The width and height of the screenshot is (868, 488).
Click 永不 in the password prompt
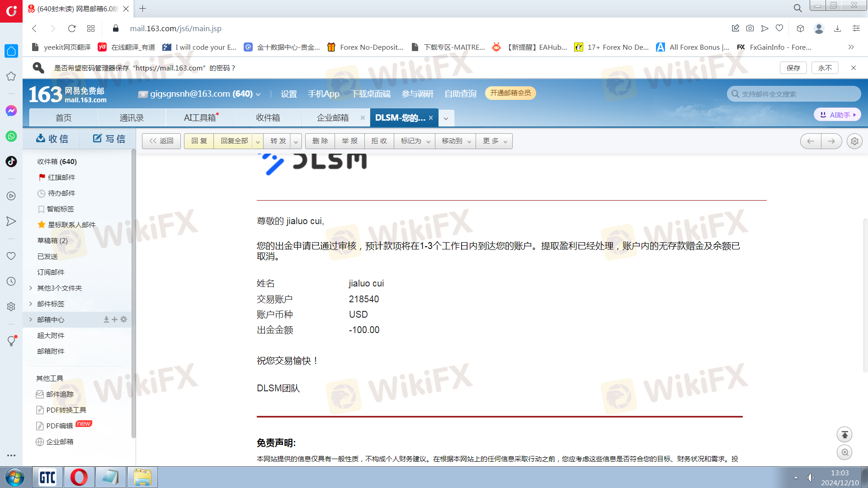point(825,68)
